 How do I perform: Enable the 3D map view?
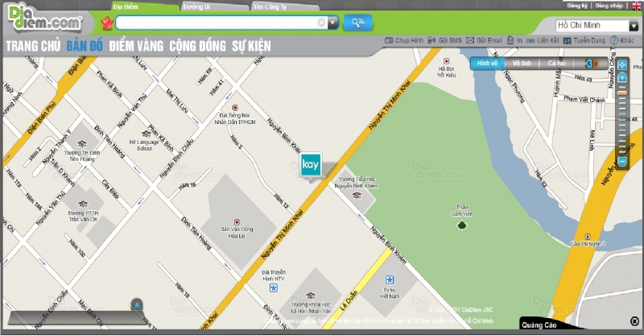pyautogui.click(x=592, y=64)
